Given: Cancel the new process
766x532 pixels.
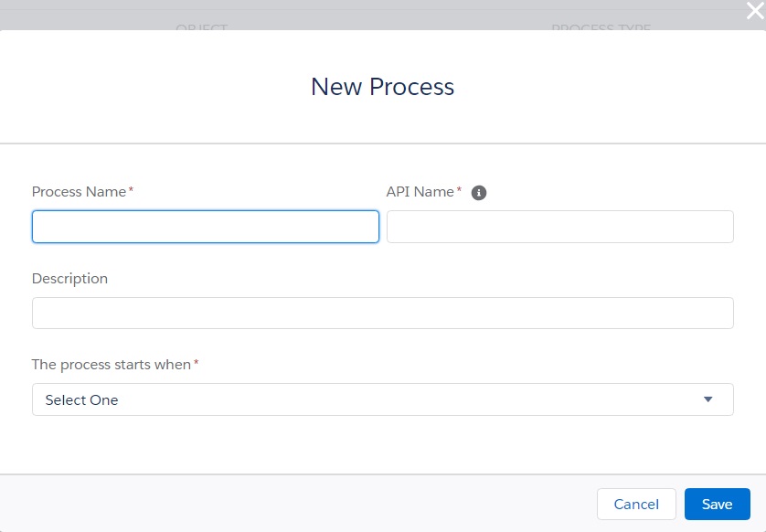Looking at the screenshot, I should pyautogui.click(x=636, y=505).
